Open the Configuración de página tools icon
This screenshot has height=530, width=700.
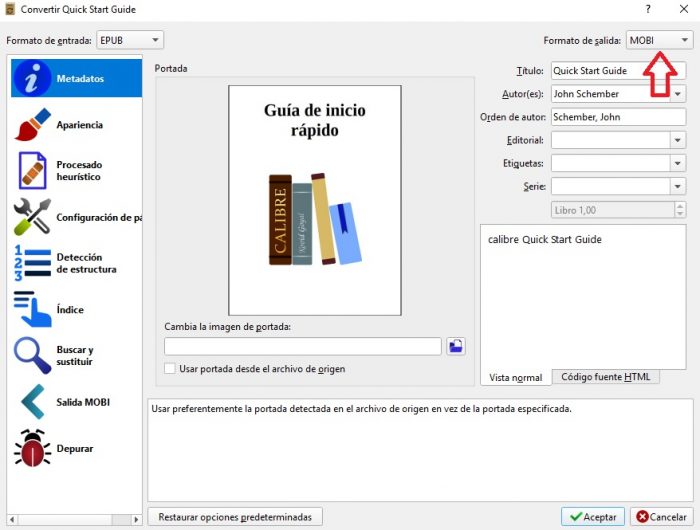32,217
